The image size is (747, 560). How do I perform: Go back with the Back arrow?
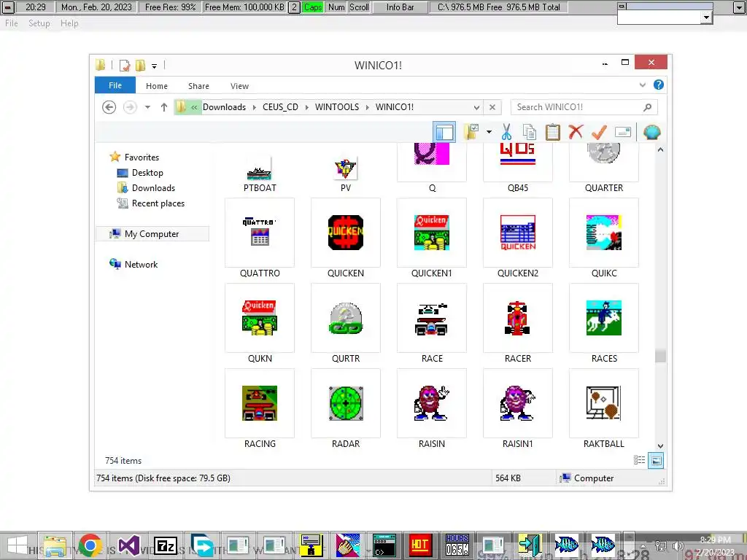coord(109,107)
